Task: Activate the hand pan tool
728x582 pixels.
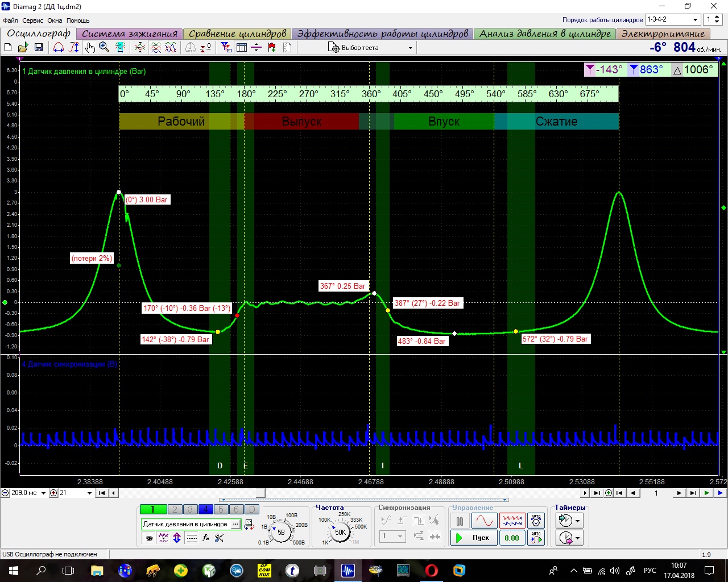Action: pos(90,48)
